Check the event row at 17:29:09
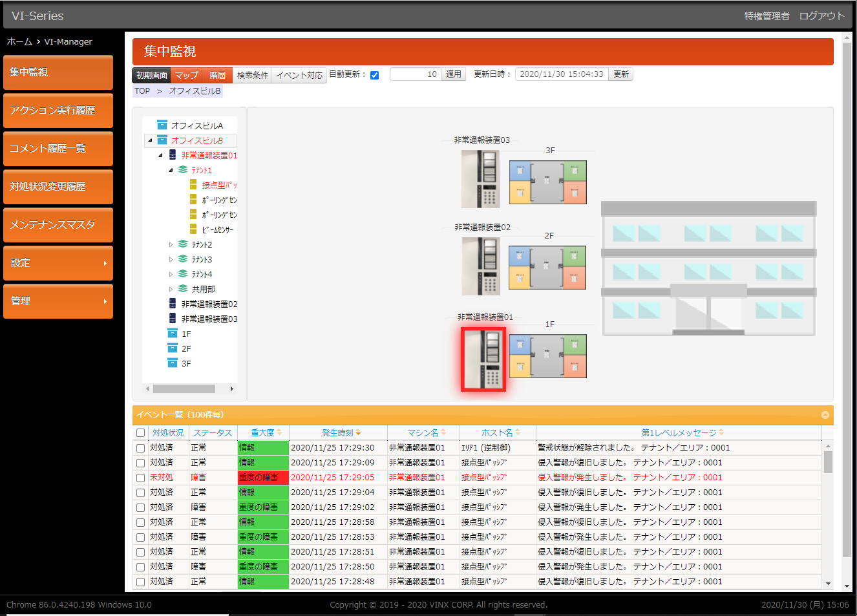 click(x=140, y=463)
